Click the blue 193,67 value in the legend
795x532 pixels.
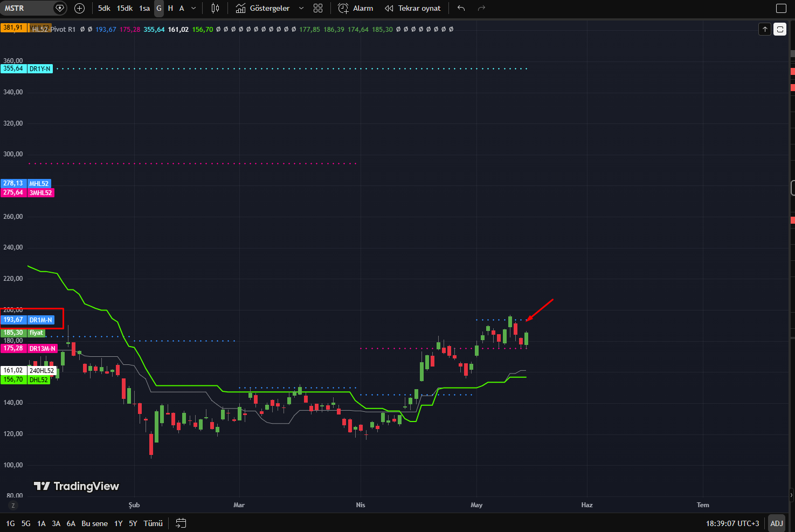pyautogui.click(x=106, y=30)
